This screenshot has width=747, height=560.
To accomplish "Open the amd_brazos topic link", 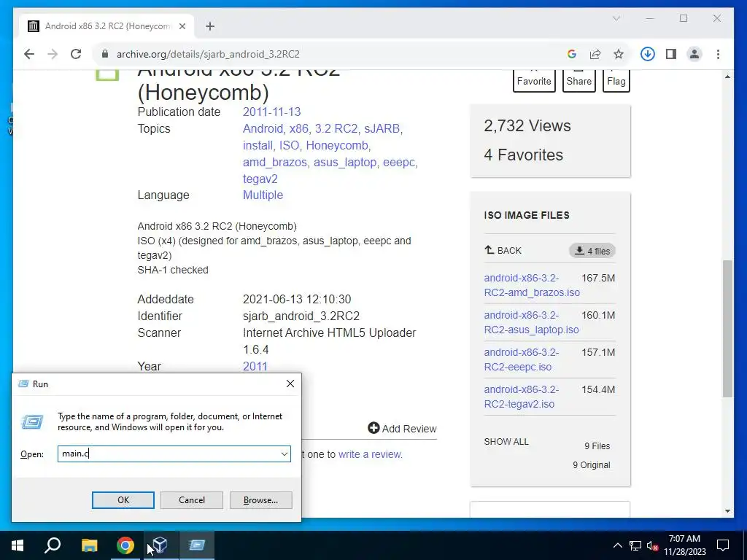I will [x=275, y=163].
